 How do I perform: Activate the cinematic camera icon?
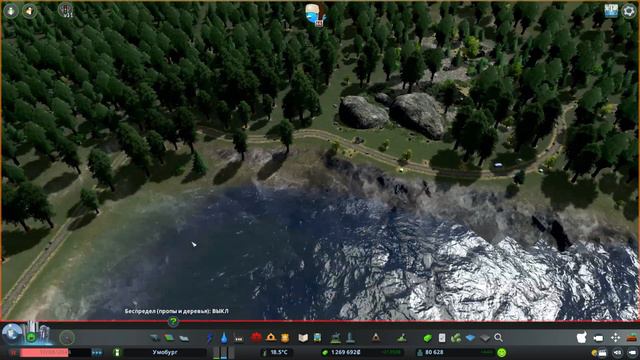pos(598,338)
